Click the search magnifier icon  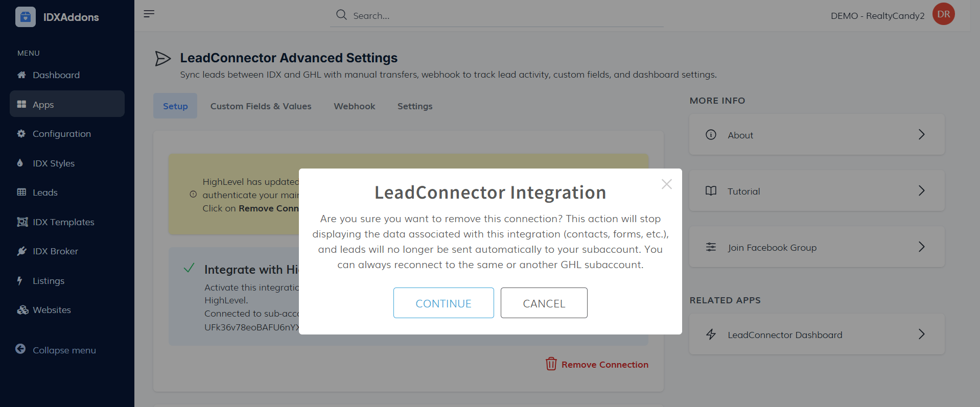[341, 15]
